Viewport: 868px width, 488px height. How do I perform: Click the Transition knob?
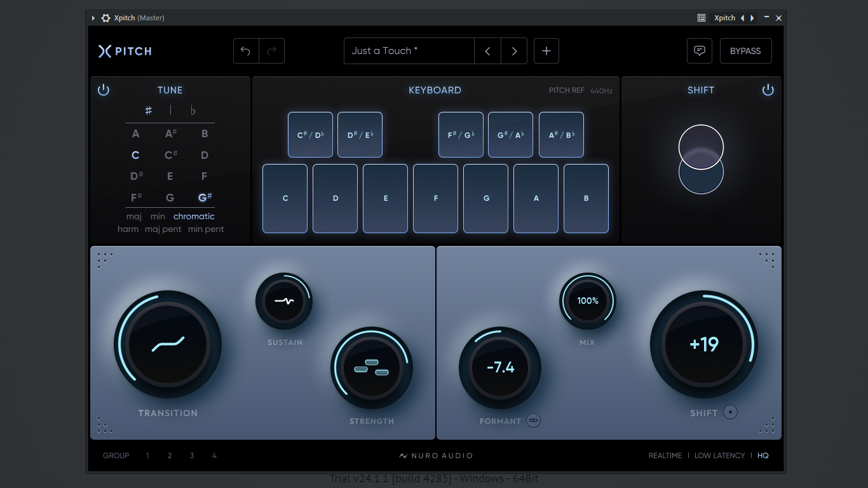point(168,344)
